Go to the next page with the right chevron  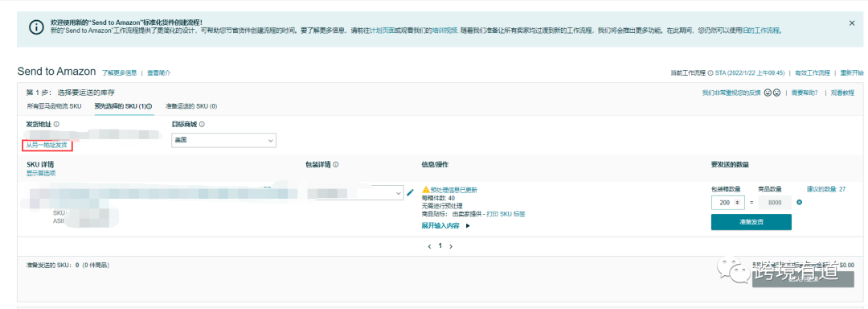[451, 246]
